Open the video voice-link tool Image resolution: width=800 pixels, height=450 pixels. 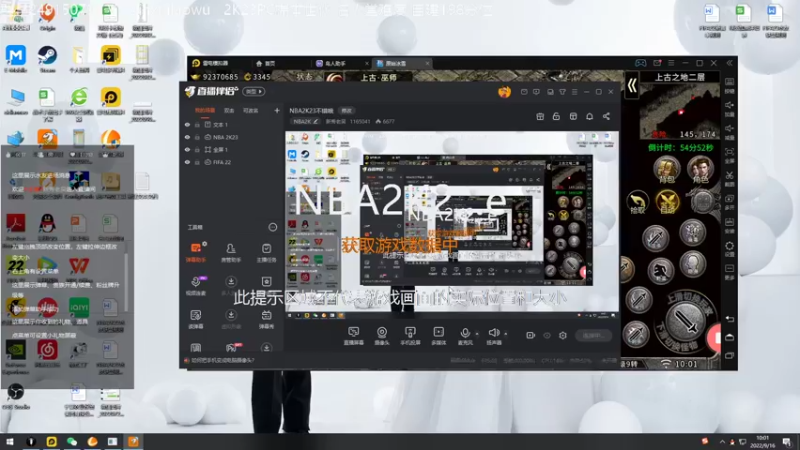coord(196,286)
